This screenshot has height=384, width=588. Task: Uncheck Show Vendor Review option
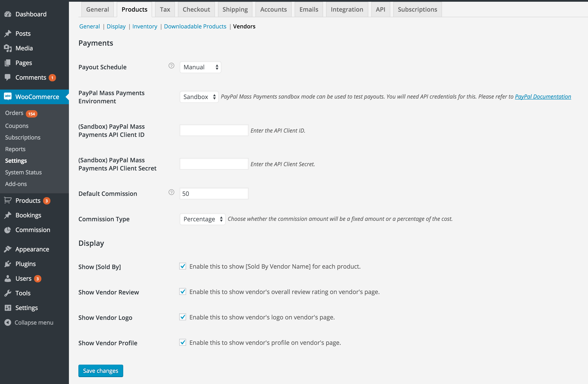pos(183,292)
